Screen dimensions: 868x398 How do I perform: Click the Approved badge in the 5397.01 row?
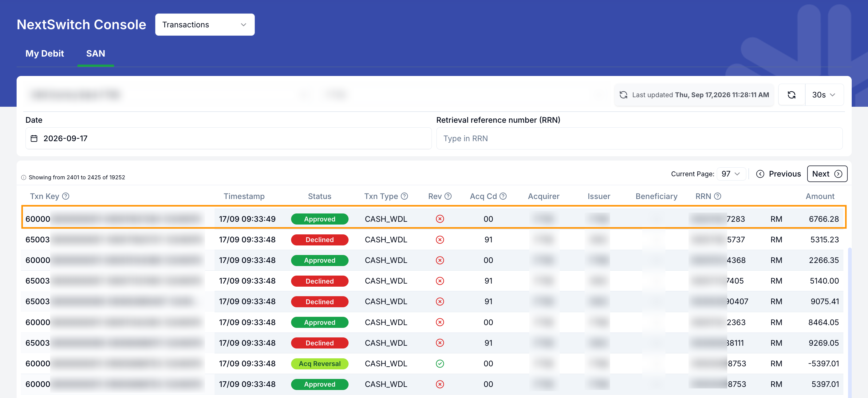(x=319, y=384)
